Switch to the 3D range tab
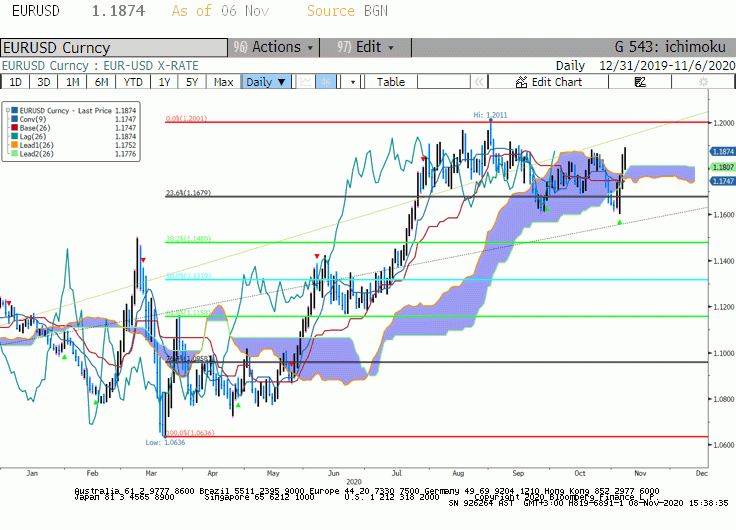This screenshot has width=736, height=530. pyautogui.click(x=44, y=82)
